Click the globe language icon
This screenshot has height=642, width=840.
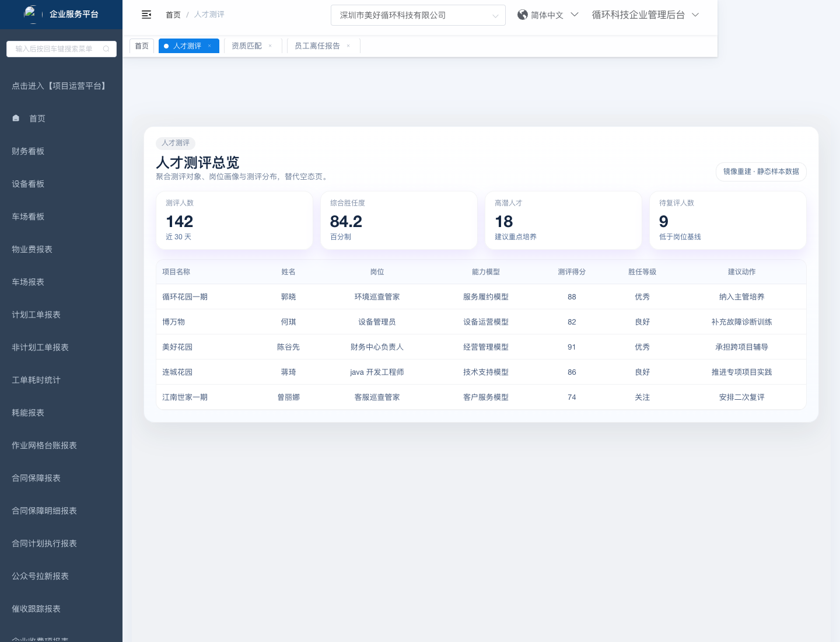523,15
